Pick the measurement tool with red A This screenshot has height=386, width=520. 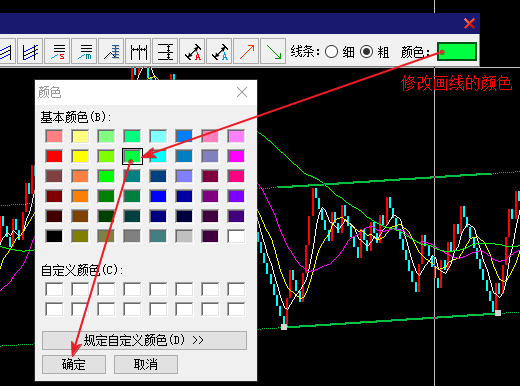pos(192,51)
